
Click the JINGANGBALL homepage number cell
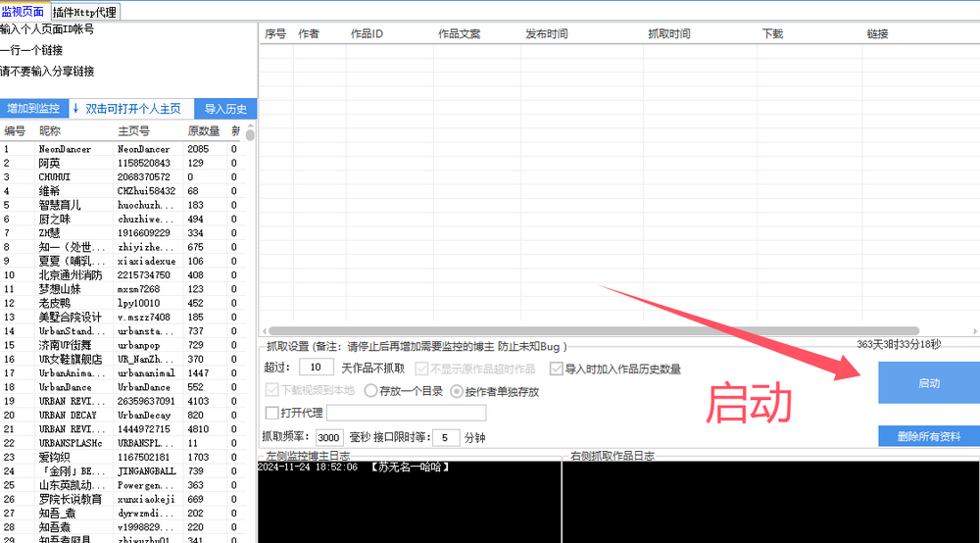[x=146, y=471]
